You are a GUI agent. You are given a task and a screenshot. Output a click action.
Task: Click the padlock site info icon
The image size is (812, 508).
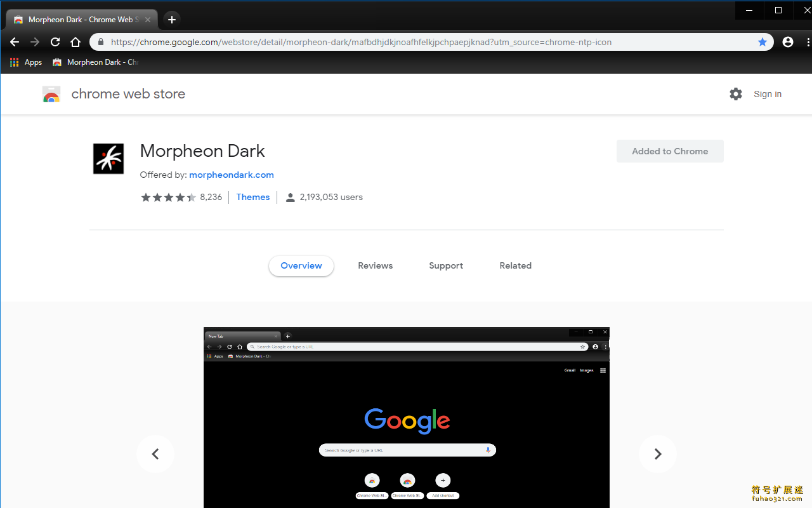tap(100, 42)
